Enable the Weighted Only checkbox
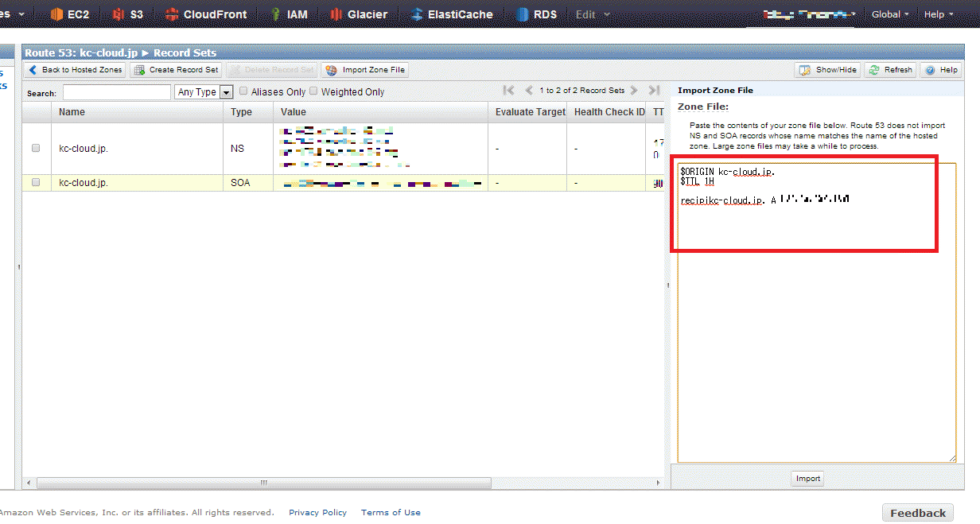 pos(313,91)
